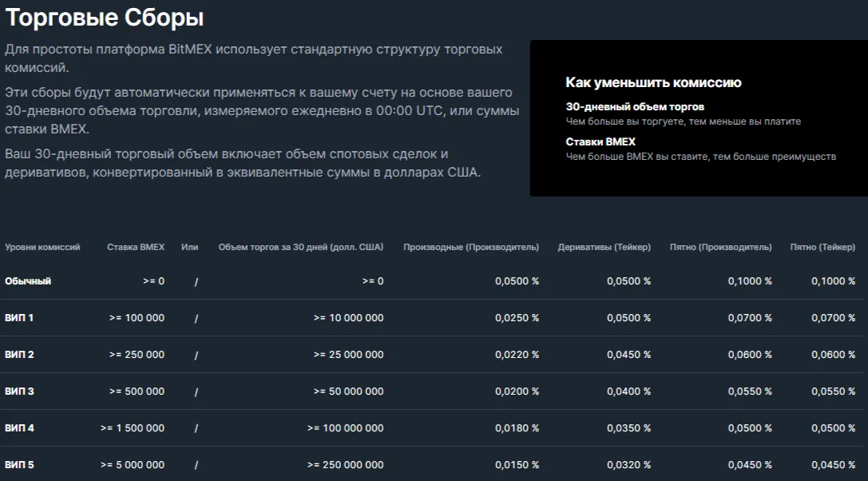The width and height of the screenshot is (868, 481).
Task: Click the 'Уровни комиссий' column header
Action: point(42,247)
